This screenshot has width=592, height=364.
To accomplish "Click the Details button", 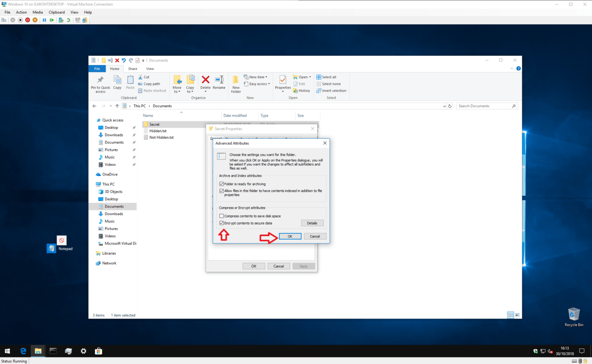I will pos(312,223).
